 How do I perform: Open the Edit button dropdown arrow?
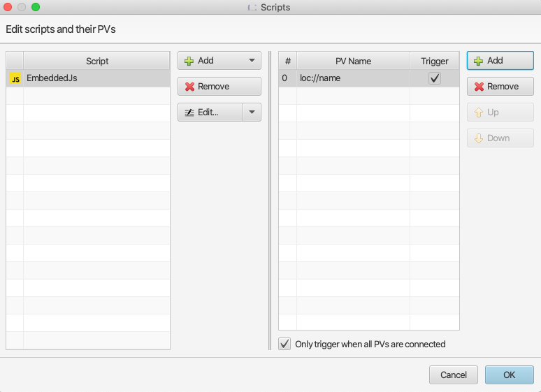click(x=252, y=112)
